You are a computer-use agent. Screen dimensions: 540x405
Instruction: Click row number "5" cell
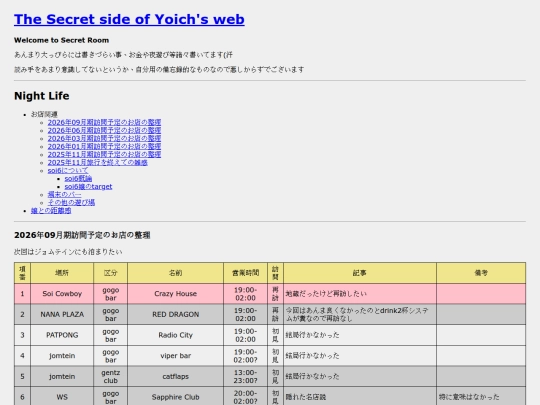(22, 376)
